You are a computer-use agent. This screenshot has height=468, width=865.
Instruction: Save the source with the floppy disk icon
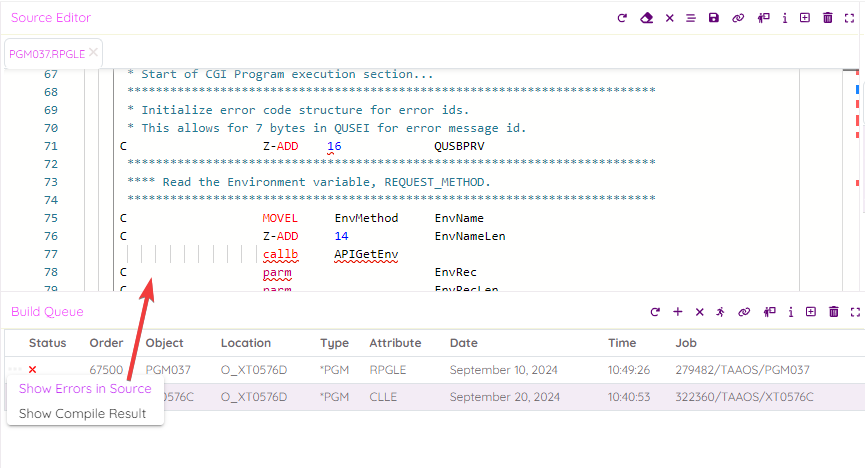pyautogui.click(x=714, y=18)
